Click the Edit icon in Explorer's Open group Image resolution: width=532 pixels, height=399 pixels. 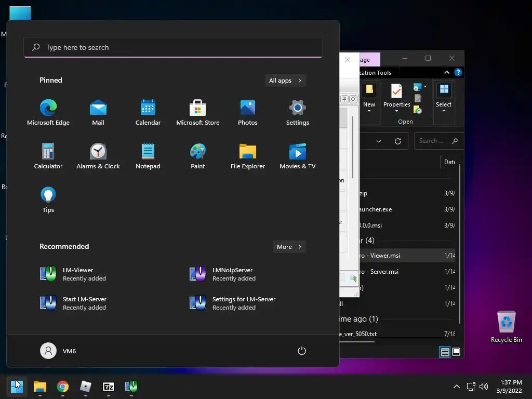pyautogui.click(x=418, y=98)
